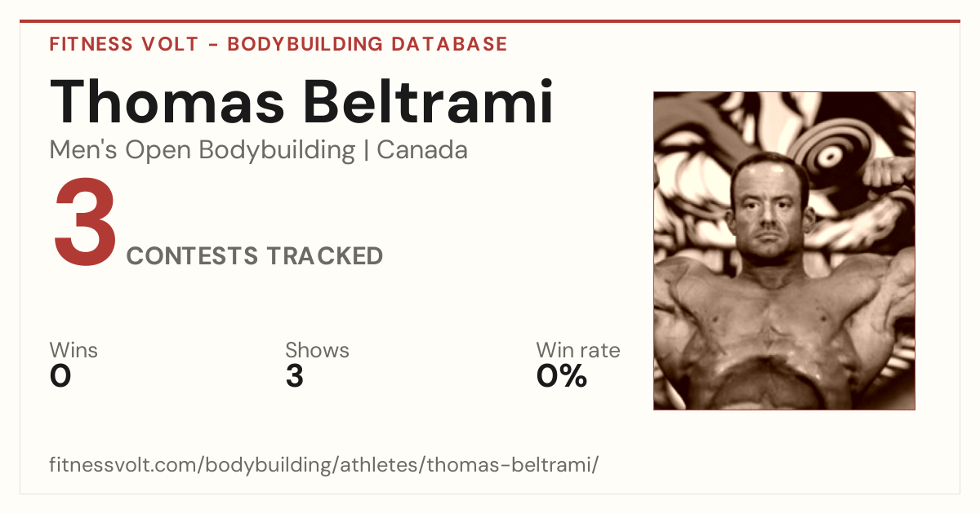Click the "Wins" stat label
This screenshot has width=980, height=514.
[73, 350]
